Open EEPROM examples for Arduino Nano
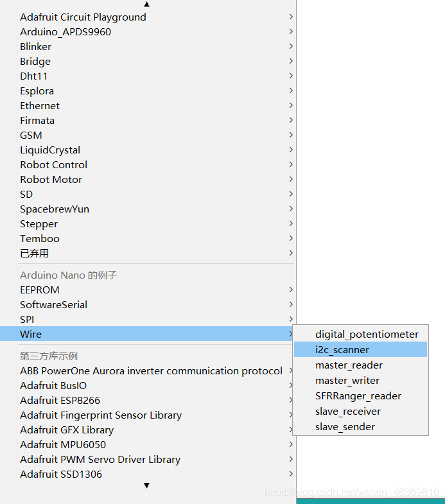This screenshot has width=445, height=504. (x=148, y=290)
